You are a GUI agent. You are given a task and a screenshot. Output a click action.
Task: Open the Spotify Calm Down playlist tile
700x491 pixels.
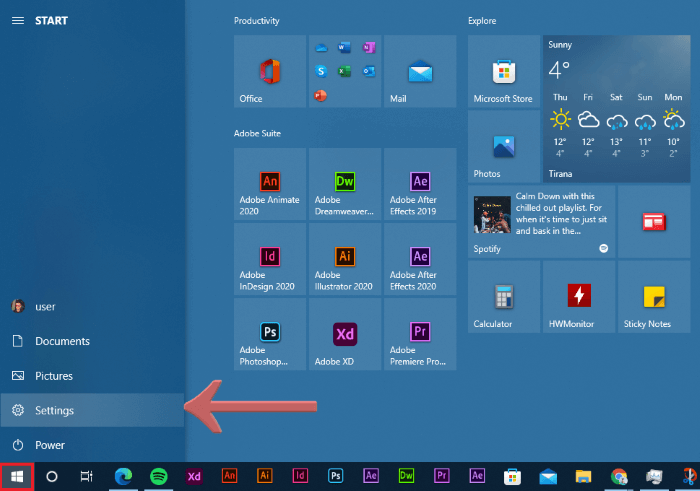[x=541, y=221]
